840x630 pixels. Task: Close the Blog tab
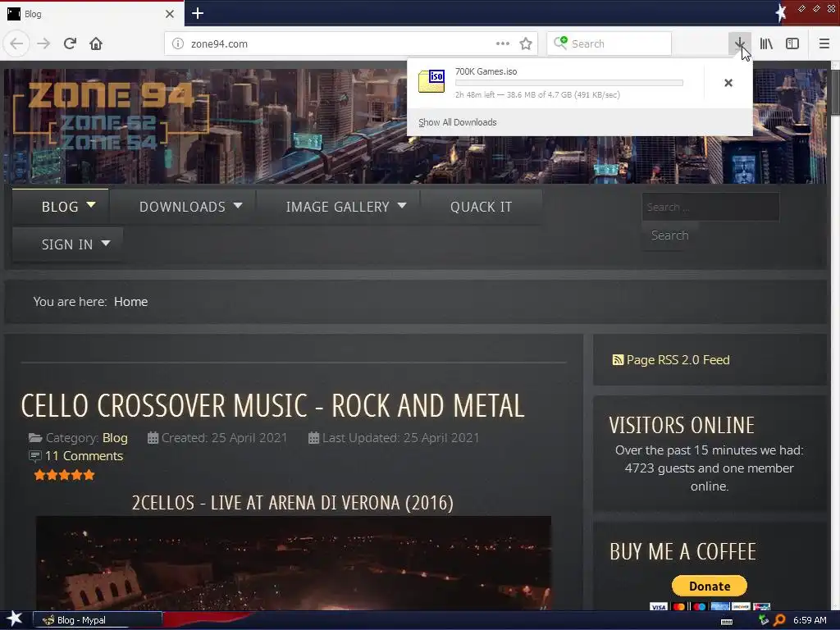coord(169,14)
